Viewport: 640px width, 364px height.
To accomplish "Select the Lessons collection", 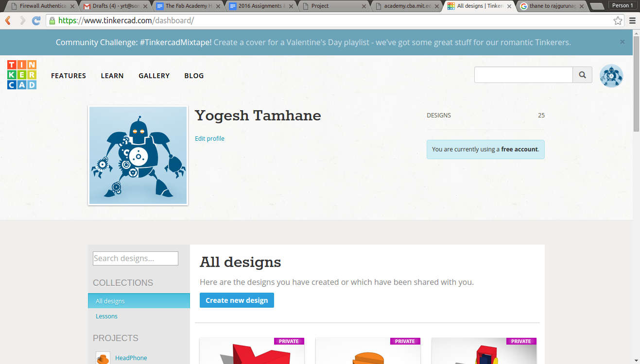I will (x=106, y=316).
